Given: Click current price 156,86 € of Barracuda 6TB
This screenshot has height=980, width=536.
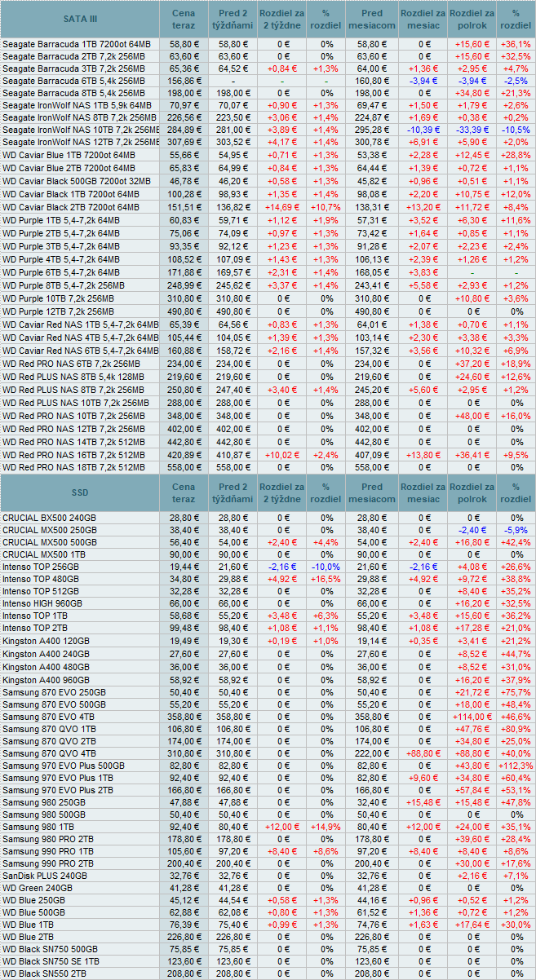Looking at the screenshot, I should 184,81.
